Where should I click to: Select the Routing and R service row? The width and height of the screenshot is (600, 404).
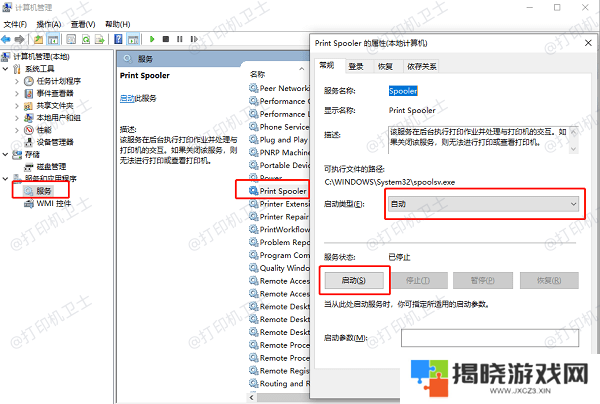pyautogui.click(x=279, y=383)
